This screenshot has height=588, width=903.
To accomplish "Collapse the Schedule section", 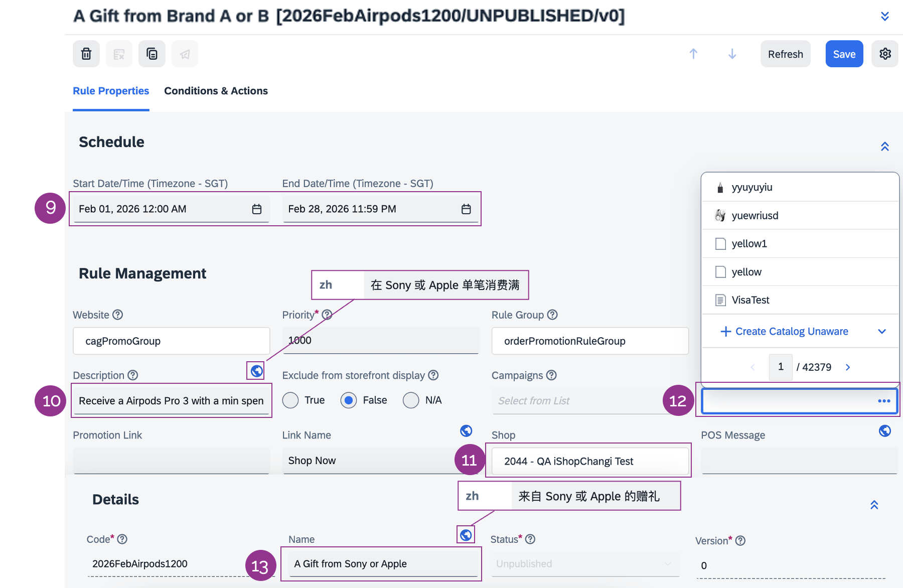I will click(885, 146).
